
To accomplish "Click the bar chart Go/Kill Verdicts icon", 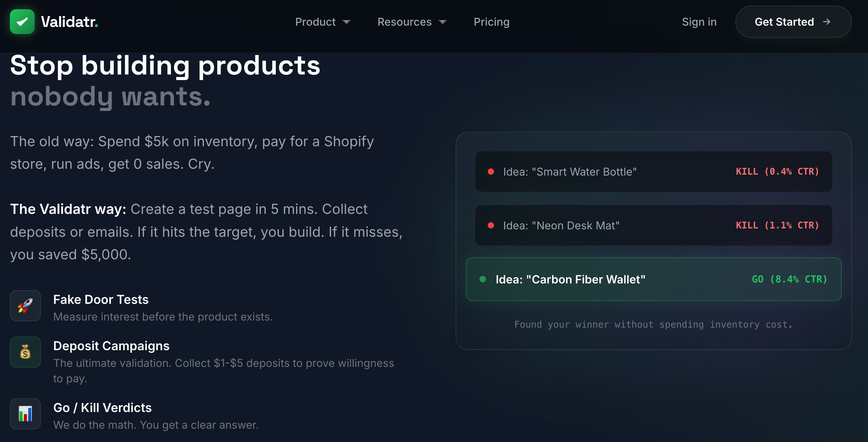I will coord(25,414).
